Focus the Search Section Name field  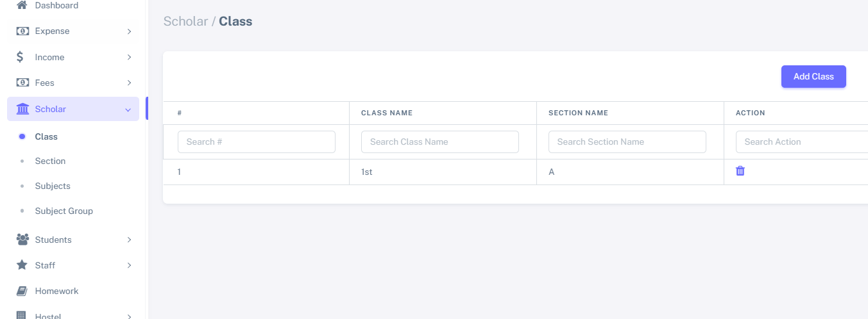click(627, 142)
